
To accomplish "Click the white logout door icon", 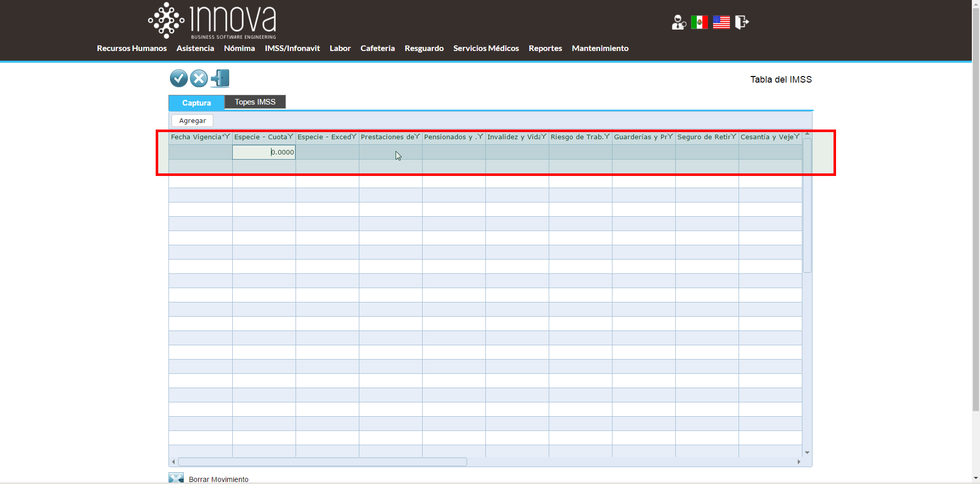I will (742, 22).
